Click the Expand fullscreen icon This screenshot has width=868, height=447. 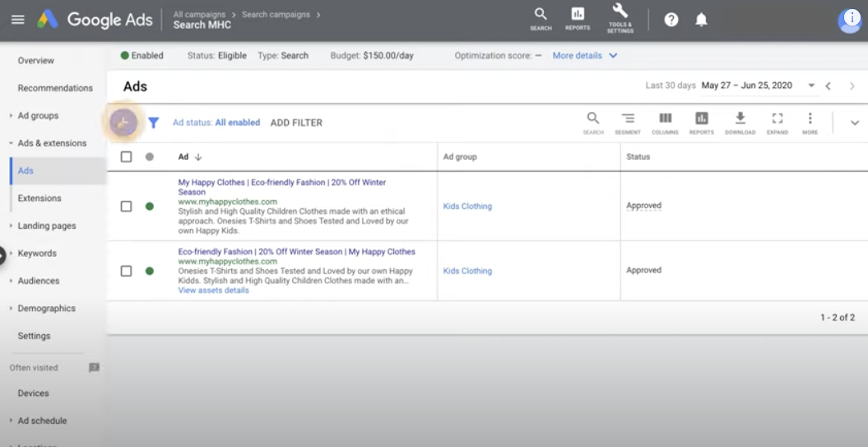pyautogui.click(x=777, y=123)
